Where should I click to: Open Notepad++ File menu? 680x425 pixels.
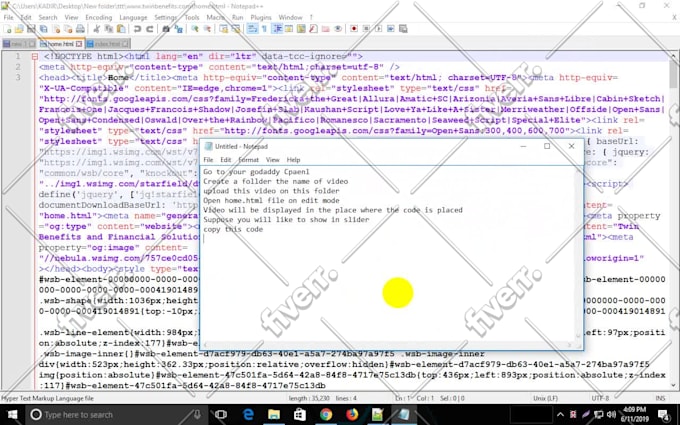click(x=8, y=17)
